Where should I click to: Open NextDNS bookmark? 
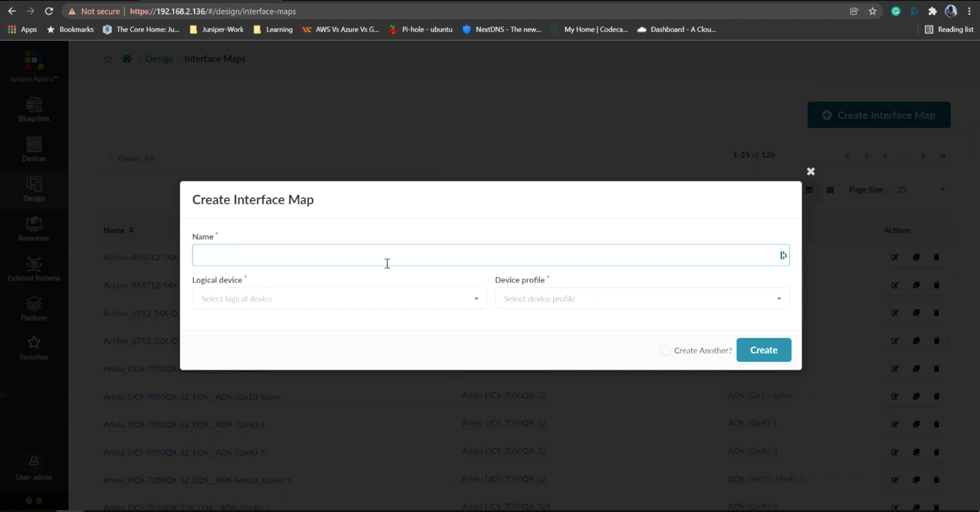coord(502,29)
